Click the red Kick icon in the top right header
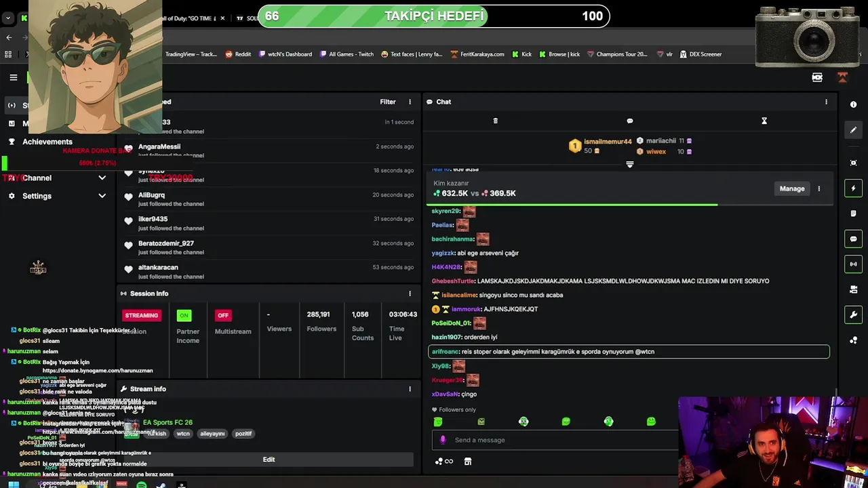The image size is (868, 488). (x=842, y=77)
